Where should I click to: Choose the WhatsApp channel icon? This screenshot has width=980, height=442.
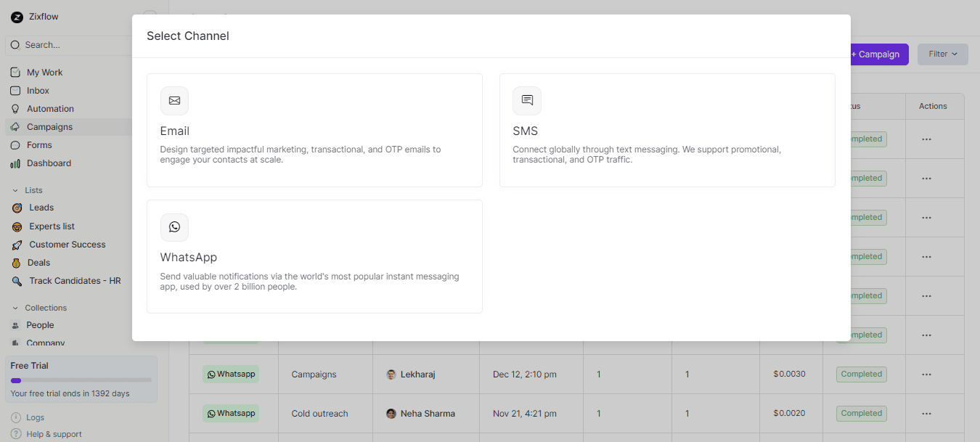(x=174, y=227)
